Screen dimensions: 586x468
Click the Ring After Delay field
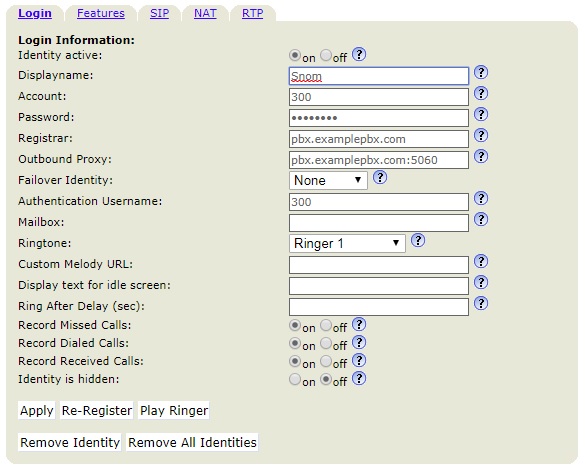click(x=379, y=307)
